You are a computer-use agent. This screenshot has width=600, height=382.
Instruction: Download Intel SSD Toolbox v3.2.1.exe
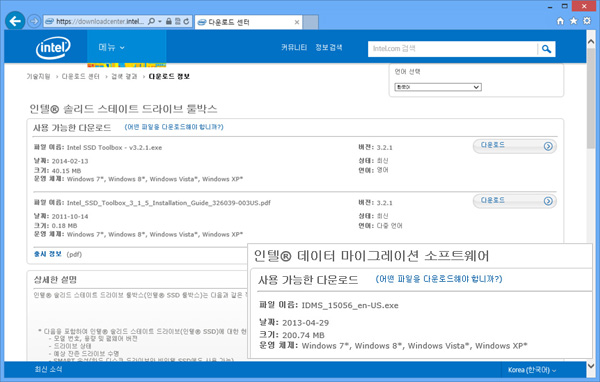[515, 146]
